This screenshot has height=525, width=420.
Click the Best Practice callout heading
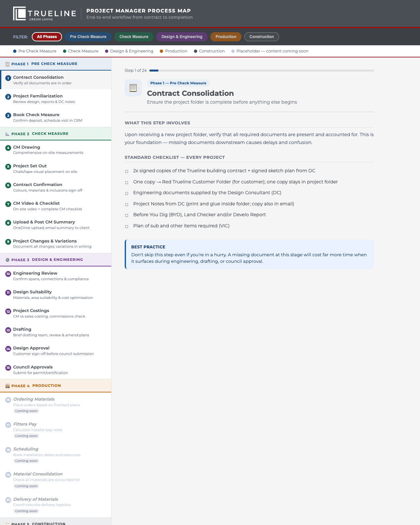click(148, 247)
